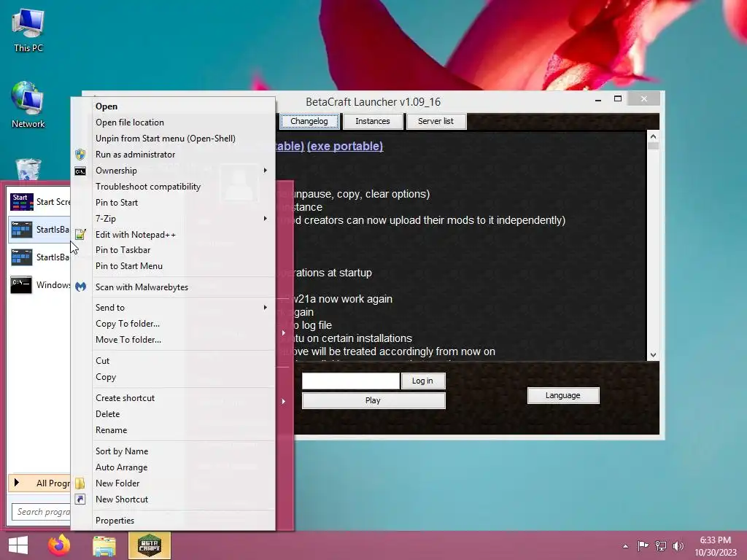Open This PC desktop icon
Screen dimensions: 747x560
28,31
